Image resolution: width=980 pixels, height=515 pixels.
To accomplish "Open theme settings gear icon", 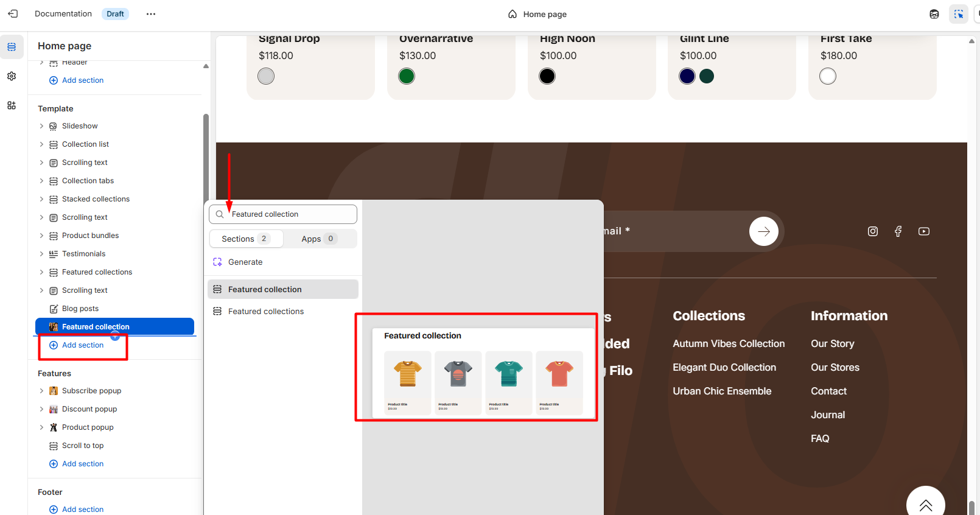I will pyautogui.click(x=12, y=76).
